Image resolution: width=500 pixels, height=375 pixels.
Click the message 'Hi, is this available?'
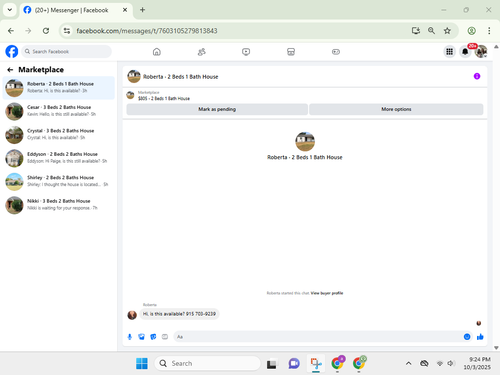[179, 314]
